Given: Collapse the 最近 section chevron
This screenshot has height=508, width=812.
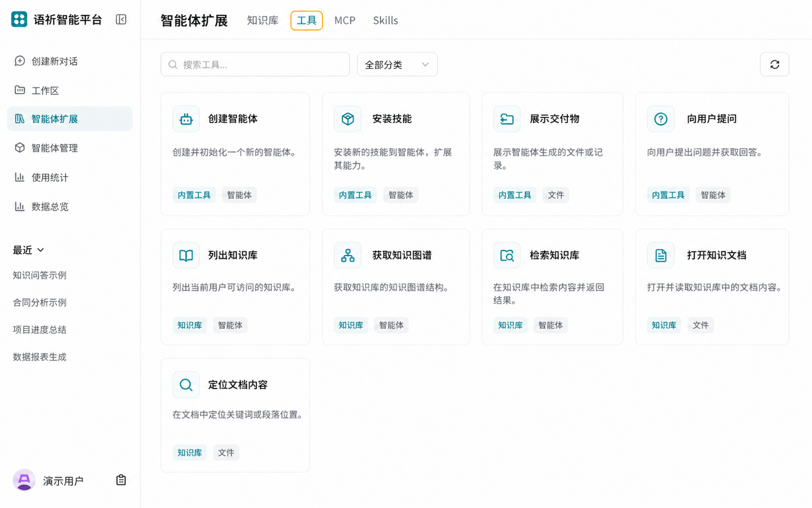Looking at the screenshot, I should pyautogui.click(x=41, y=250).
